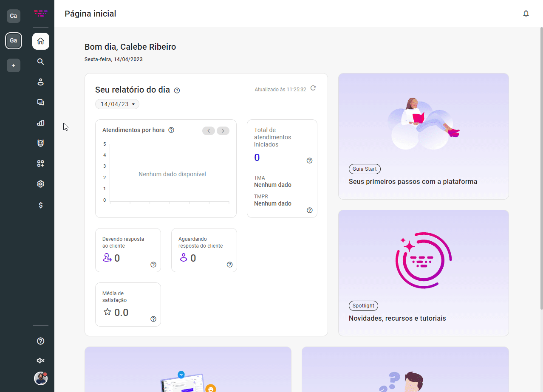Screen dimensions: 543x392
Task: Add a new workspace with plus button
Action: coord(14,65)
